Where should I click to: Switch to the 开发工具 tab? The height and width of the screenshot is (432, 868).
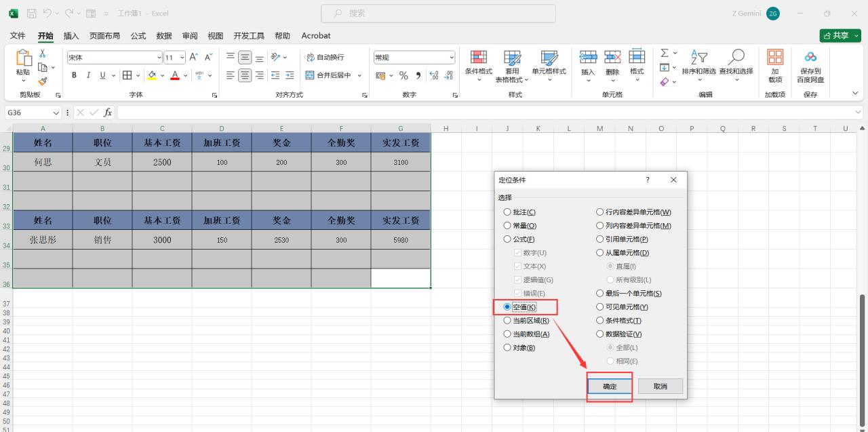(249, 35)
